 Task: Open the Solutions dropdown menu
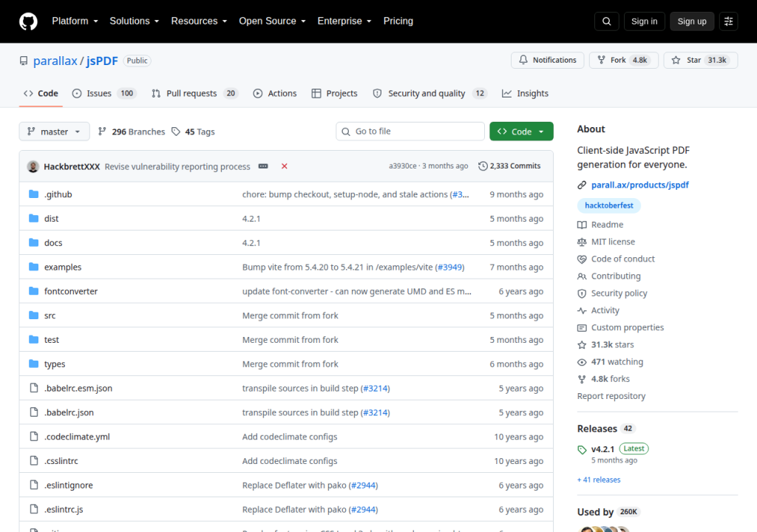tap(135, 21)
